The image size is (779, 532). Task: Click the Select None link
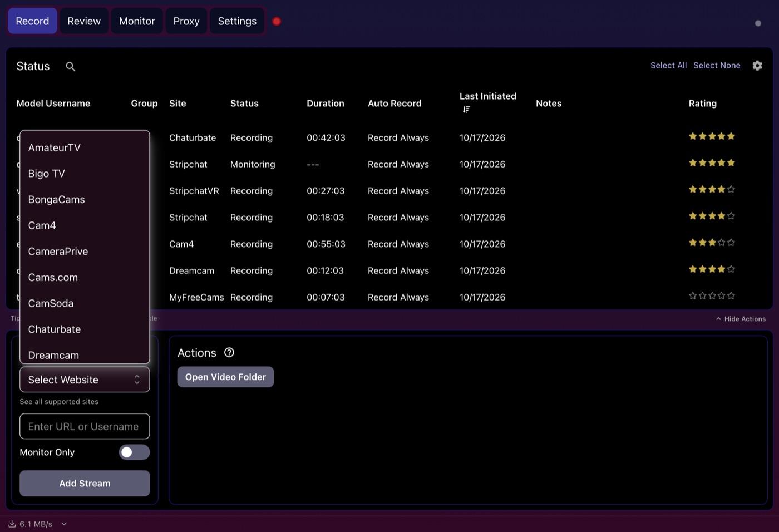click(x=717, y=66)
